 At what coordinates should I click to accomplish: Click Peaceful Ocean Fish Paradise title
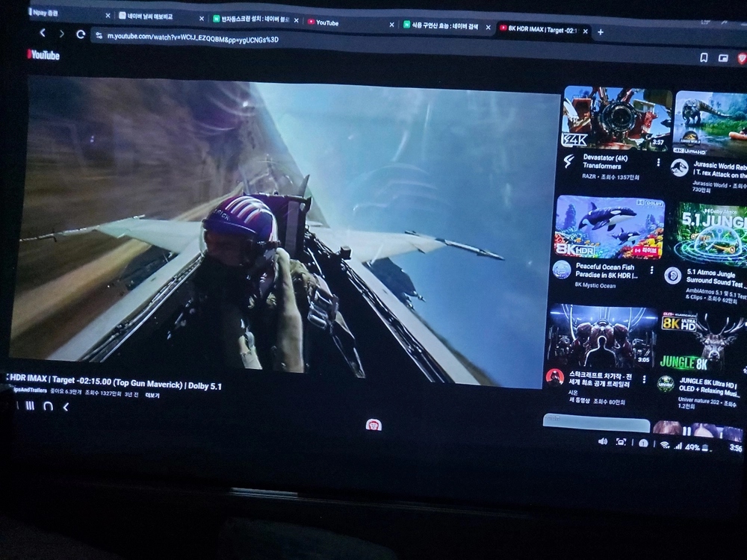pos(605,271)
